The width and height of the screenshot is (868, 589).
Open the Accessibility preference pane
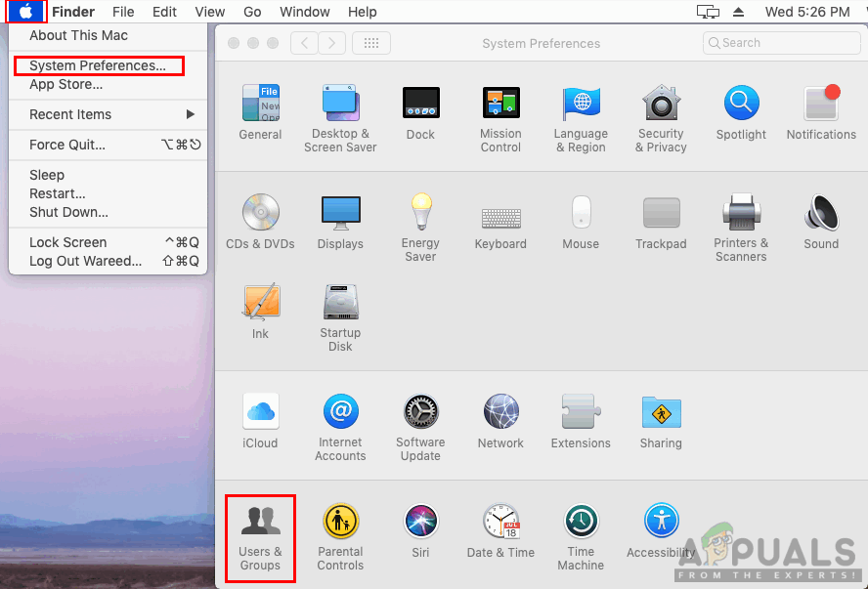(x=661, y=530)
